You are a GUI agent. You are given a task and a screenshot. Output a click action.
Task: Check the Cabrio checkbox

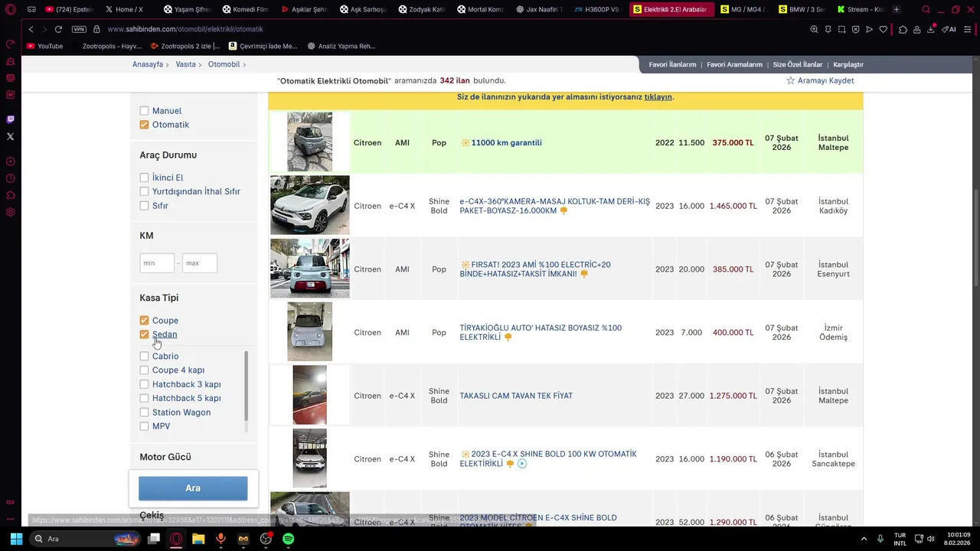click(x=144, y=357)
